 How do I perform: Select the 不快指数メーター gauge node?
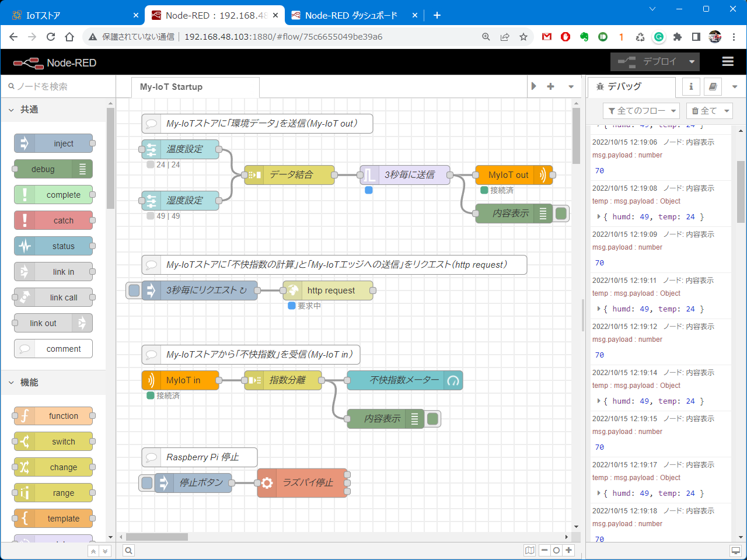coord(404,380)
